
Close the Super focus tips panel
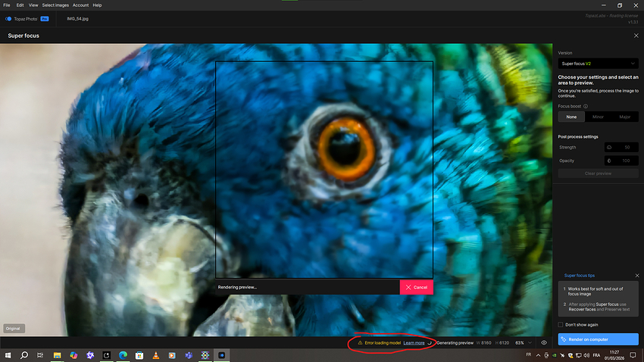(x=636, y=276)
